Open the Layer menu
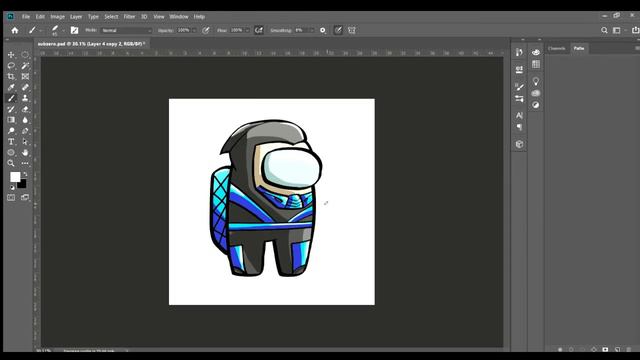The height and width of the screenshot is (360, 640). pyautogui.click(x=76, y=17)
